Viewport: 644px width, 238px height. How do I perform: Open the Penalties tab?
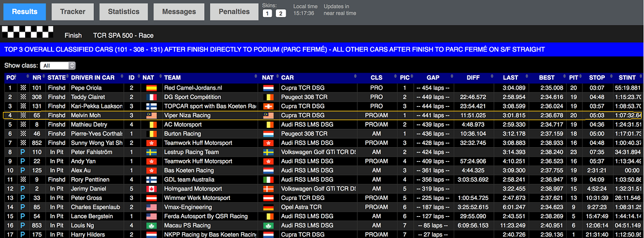[x=234, y=12]
